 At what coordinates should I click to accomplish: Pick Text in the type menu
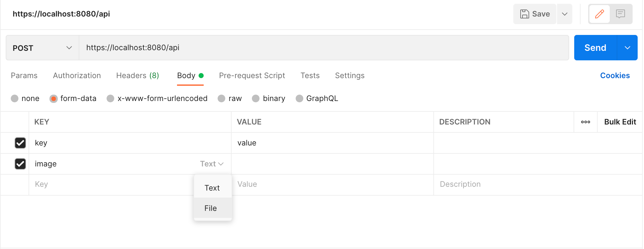pyautogui.click(x=212, y=188)
